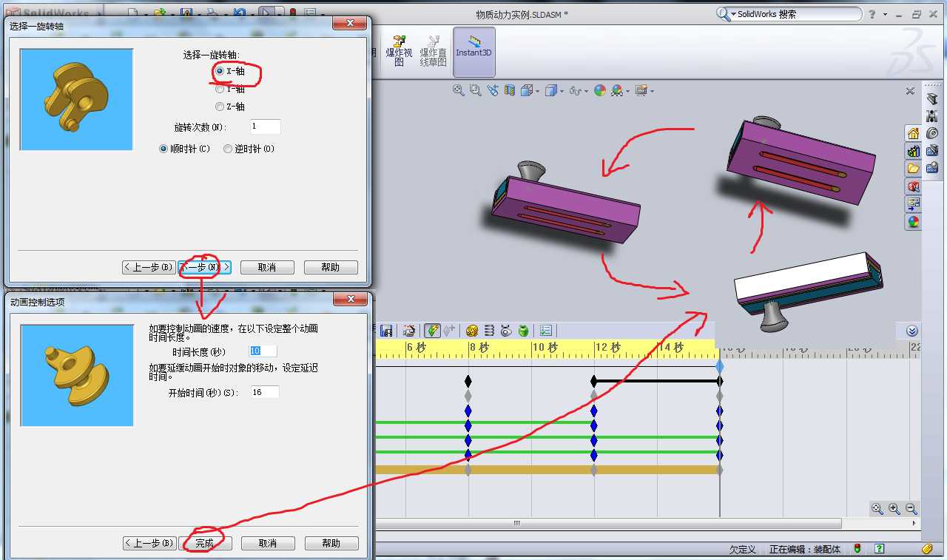Open the View Palette tab icon
Viewport: 947px width, 560px height.
[x=913, y=203]
